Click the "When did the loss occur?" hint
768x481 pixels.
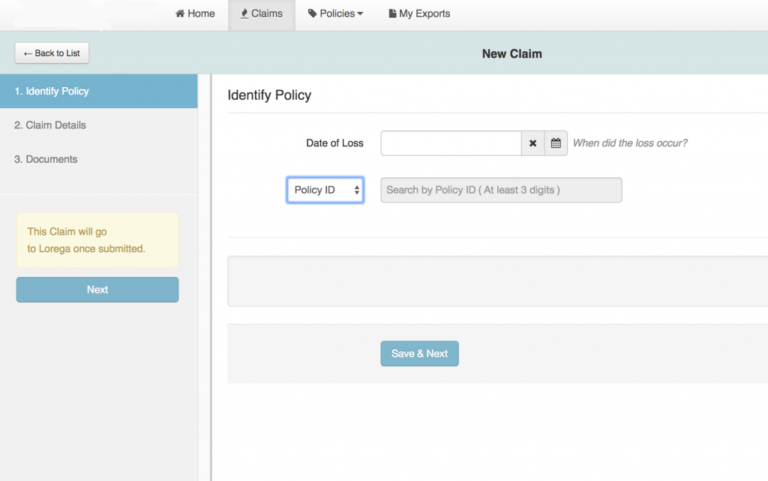coord(630,143)
